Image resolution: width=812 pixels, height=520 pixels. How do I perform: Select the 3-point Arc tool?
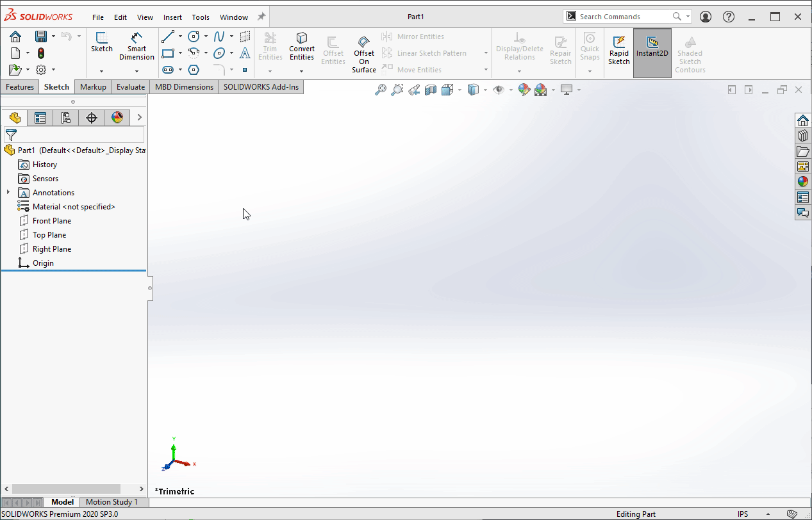(194, 53)
